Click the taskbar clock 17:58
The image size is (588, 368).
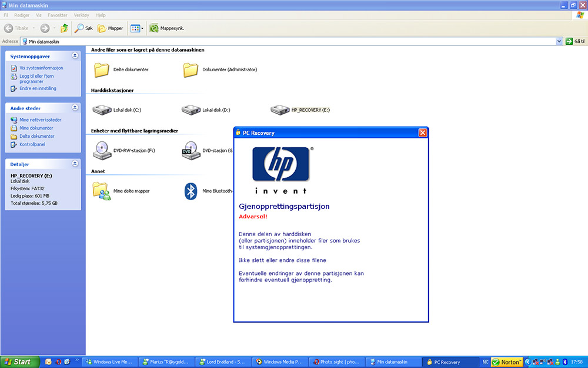coord(576,362)
